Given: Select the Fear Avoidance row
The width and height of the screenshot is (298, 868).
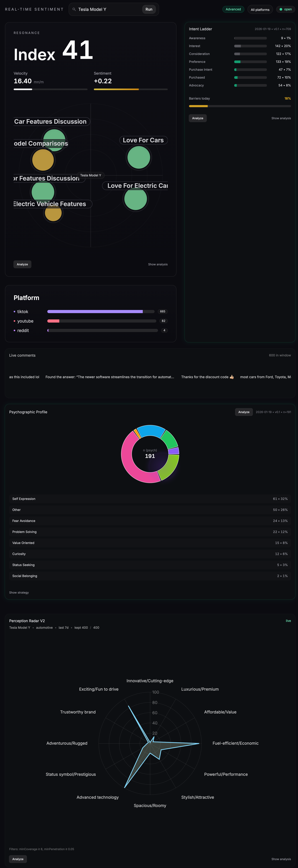Looking at the screenshot, I should 150,521.
